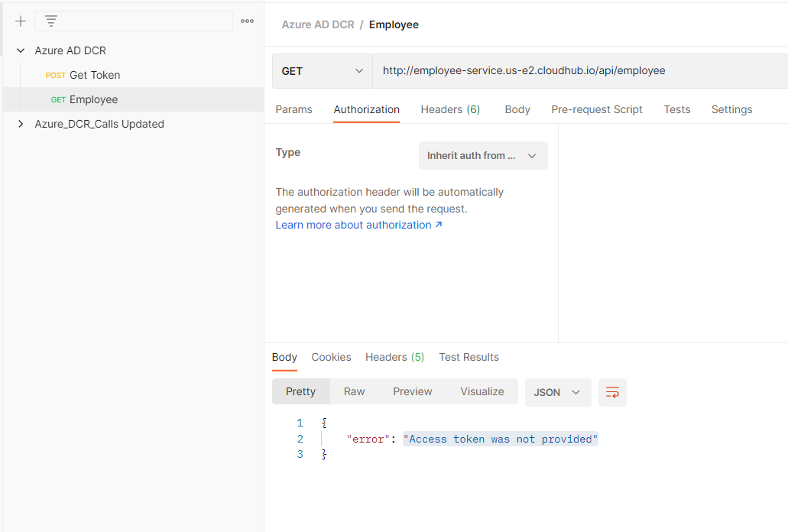Click the Azure AD DCR breadcrumb
This screenshot has width=788, height=532.
(x=317, y=24)
